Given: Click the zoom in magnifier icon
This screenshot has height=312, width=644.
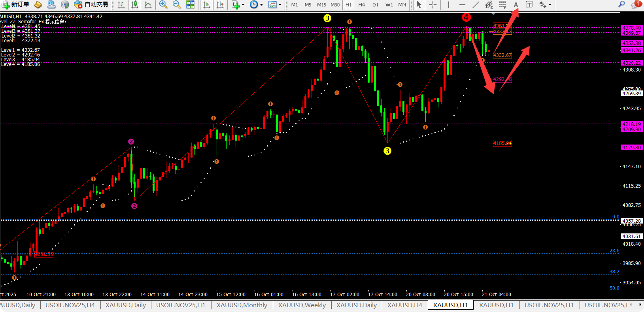Looking at the screenshot, I should [x=163, y=4].
